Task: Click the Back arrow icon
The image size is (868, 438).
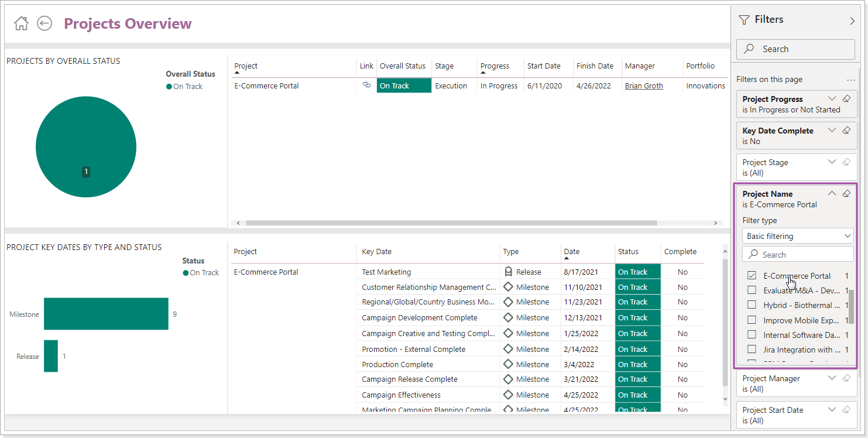Action: (x=44, y=23)
